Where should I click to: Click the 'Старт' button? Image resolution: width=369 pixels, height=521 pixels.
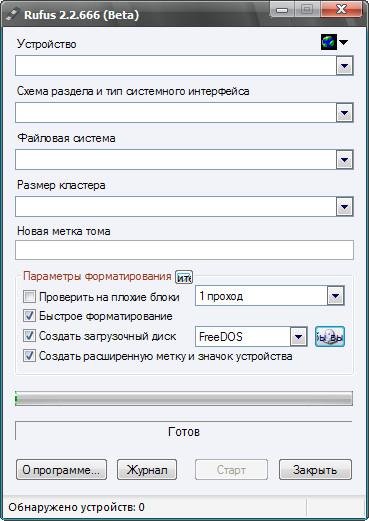[231, 470]
